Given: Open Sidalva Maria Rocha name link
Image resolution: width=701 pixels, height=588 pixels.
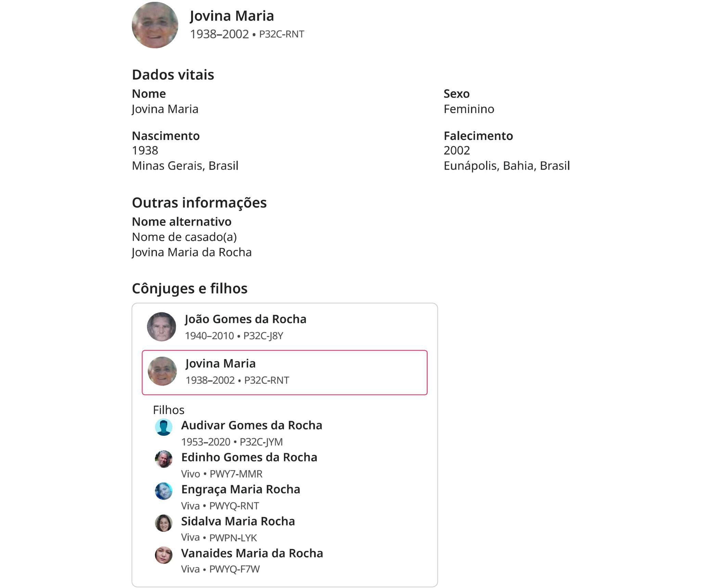Looking at the screenshot, I should [238, 521].
